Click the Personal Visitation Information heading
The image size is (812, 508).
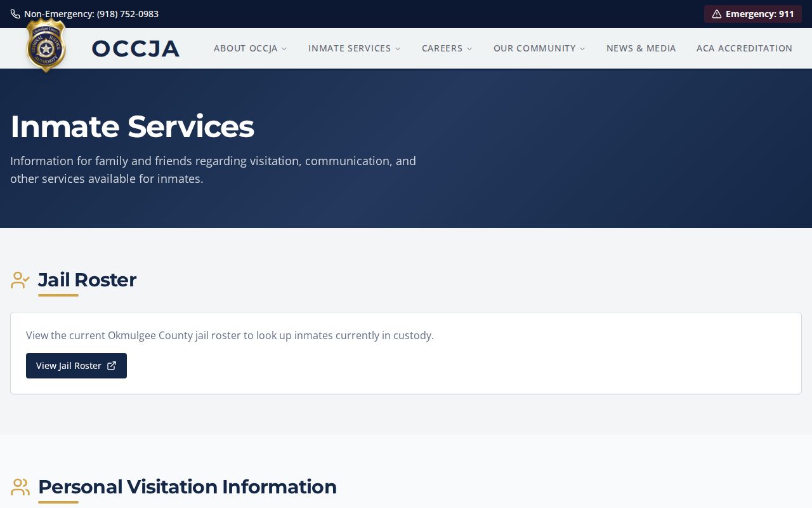click(x=187, y=487)
